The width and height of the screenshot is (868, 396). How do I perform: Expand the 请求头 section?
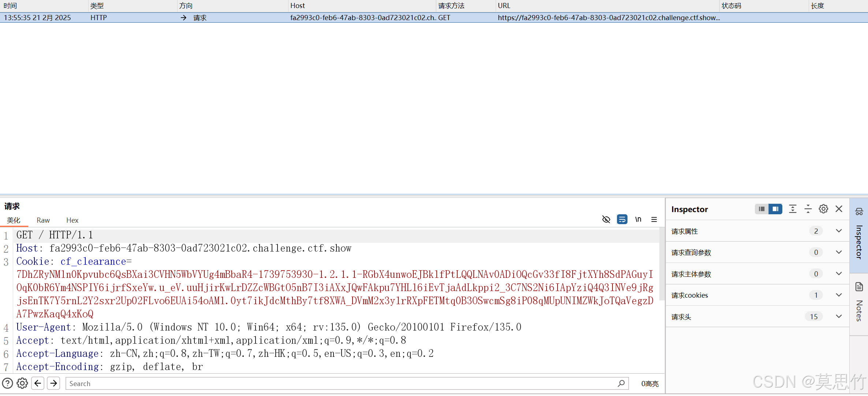point(839,317)
